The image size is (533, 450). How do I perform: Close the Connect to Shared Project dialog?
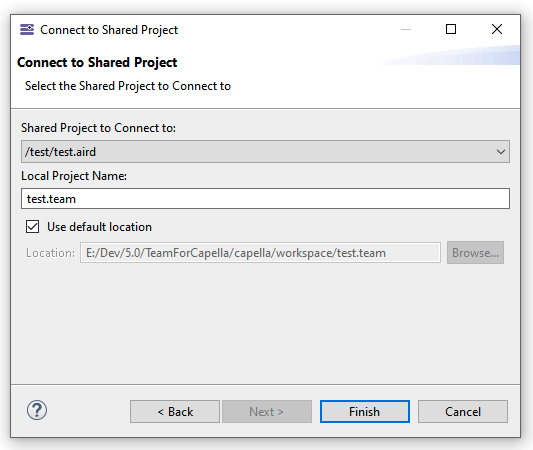497,29
